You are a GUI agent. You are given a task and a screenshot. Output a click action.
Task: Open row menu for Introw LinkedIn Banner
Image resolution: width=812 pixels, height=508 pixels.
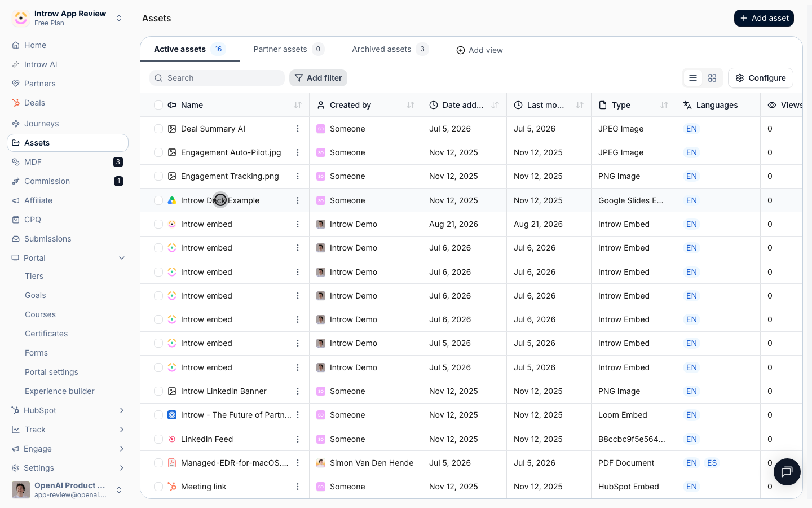[x=298, y=391]
